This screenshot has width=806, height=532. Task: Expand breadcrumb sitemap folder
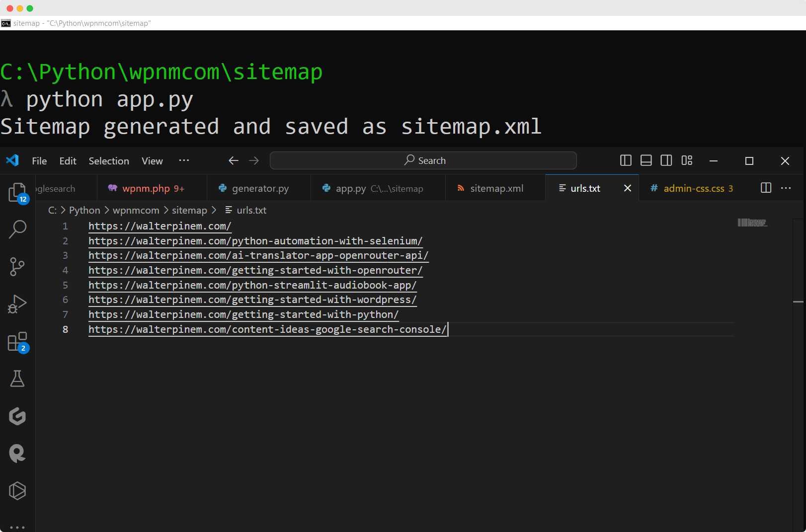click(189, 210)
